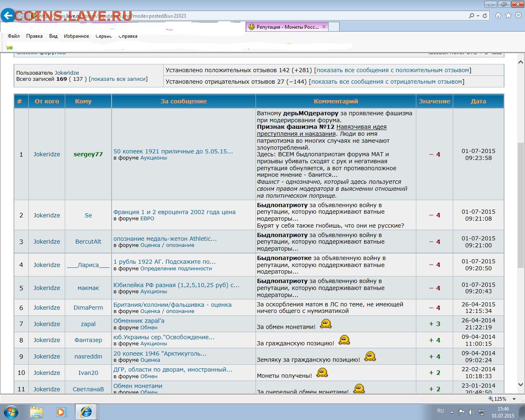This screenshot has height=420, width=525.
Task: Open "20 копеек 1946 Арктикуголь" topic
Action: click(x=160, y=354)
